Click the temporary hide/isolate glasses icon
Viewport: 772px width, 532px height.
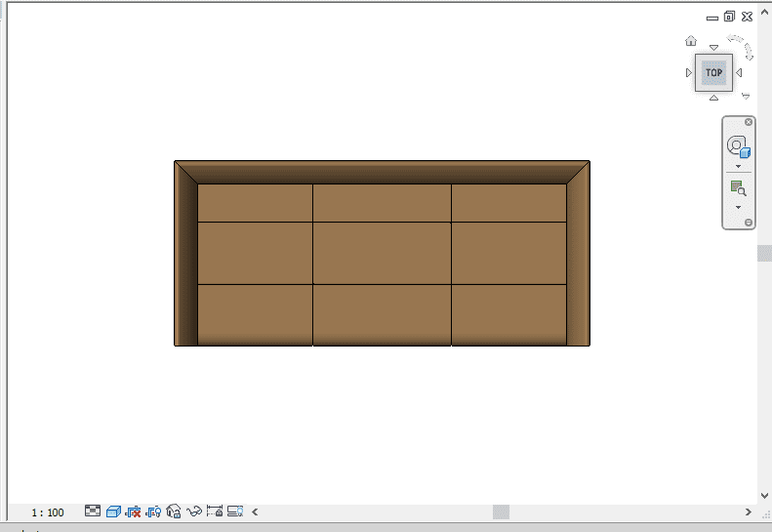pyautogui.click(x=194, y=511)
